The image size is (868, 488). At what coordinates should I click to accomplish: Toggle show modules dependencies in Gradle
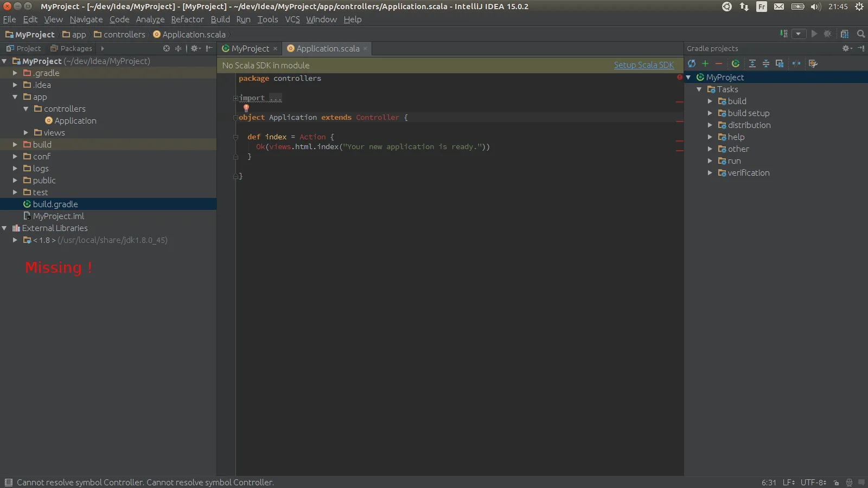[780, 63]
